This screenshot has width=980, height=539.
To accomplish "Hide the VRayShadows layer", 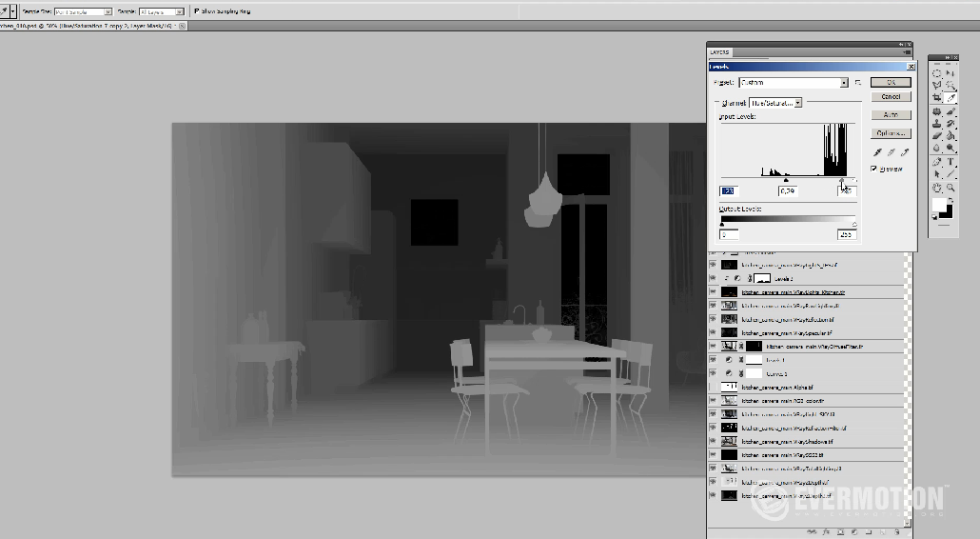I will pos(713,442).
